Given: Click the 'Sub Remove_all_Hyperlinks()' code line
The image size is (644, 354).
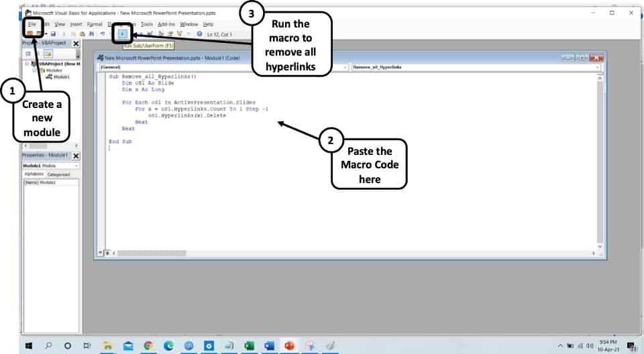Looking at the screenshot, I should point(152,76).
